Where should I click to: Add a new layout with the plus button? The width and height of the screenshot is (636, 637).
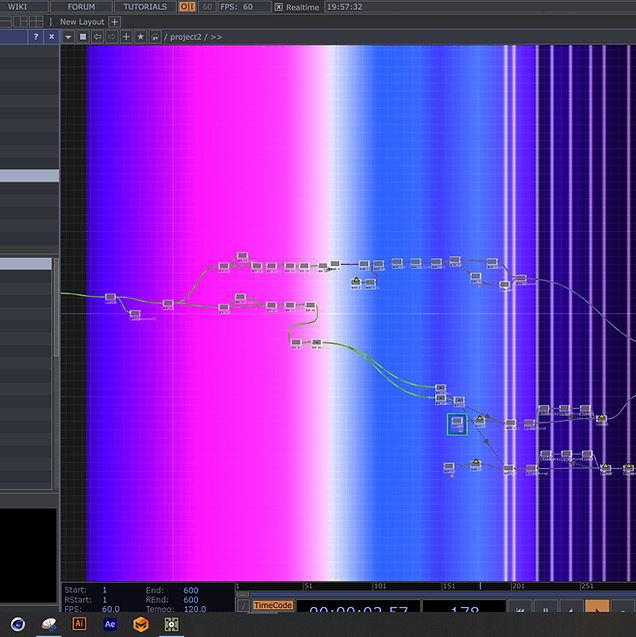coord(115,22)
